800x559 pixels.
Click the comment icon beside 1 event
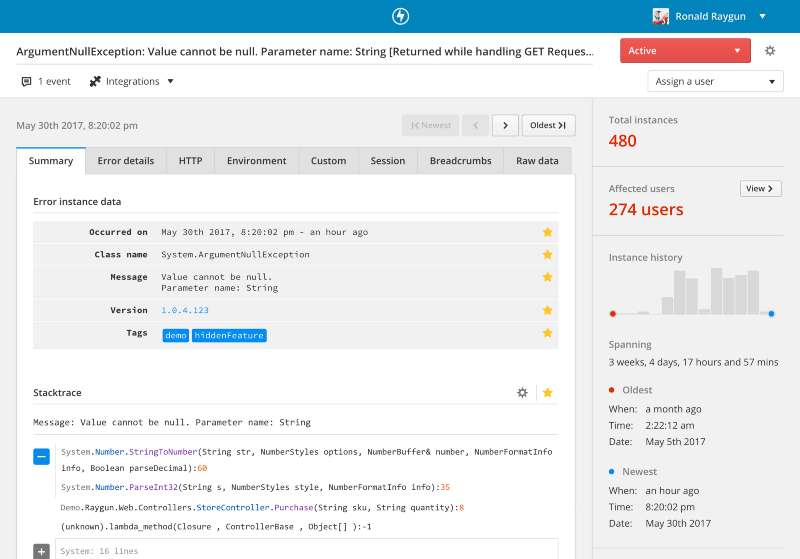click(27, 82)
